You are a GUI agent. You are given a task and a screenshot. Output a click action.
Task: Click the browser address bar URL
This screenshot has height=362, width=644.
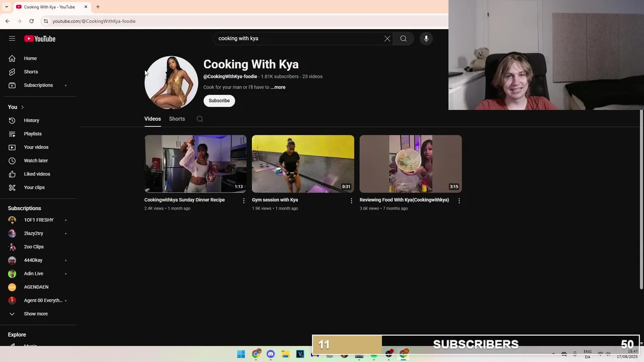click(x=94, y=21)
